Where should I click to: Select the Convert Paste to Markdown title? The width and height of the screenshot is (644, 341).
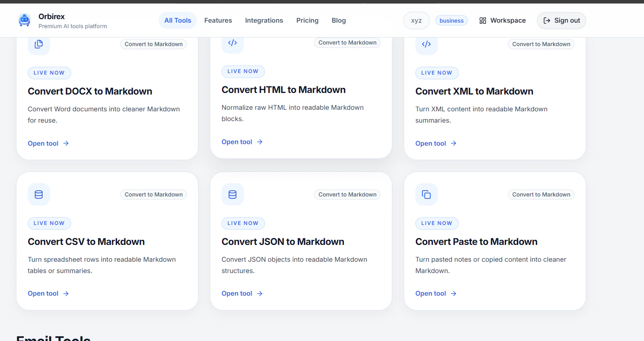coord(476,242)
